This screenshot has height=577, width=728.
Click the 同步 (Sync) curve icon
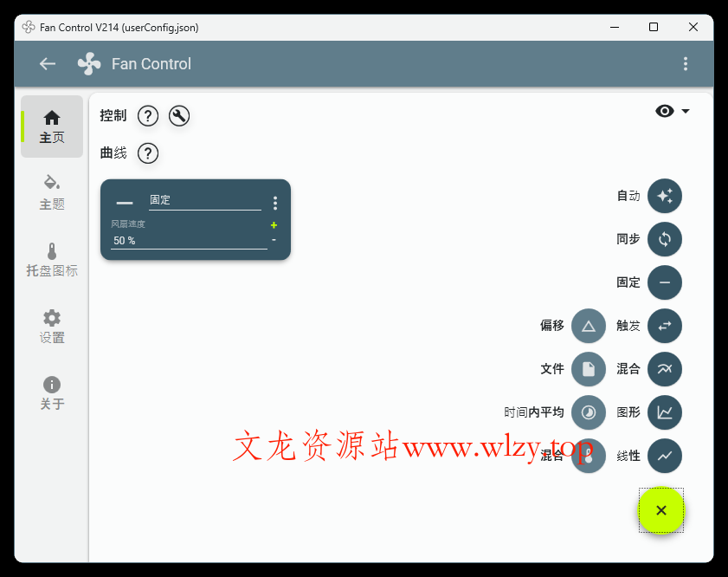click(x=664, y=239)
